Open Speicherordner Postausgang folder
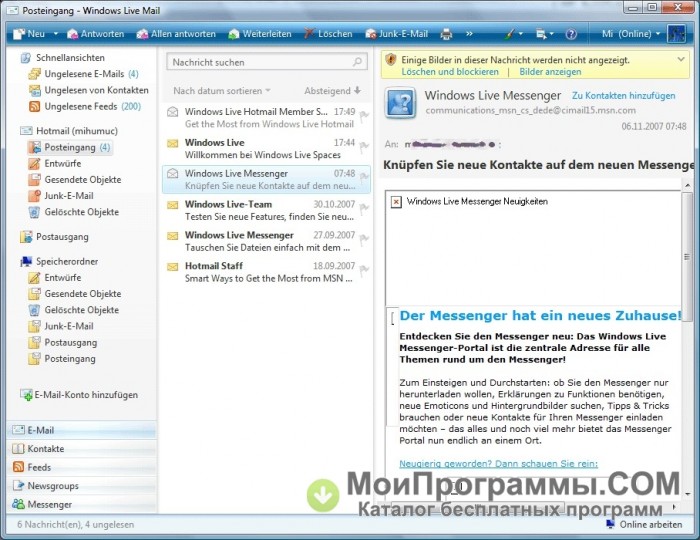This screenshot has width=700, height=540. 62,343
